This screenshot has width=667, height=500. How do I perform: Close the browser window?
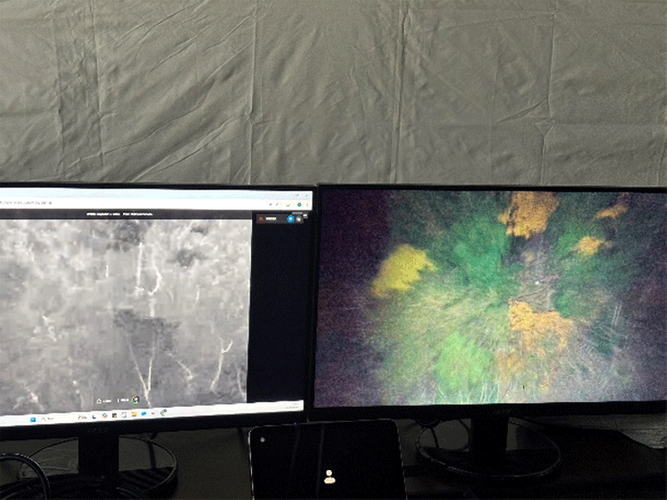click(307, 195)
